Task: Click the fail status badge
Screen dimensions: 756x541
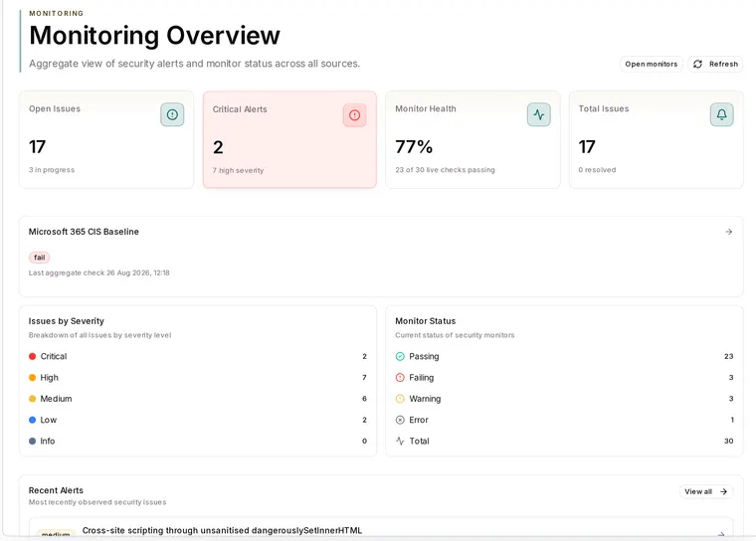Action: [40, 258]
